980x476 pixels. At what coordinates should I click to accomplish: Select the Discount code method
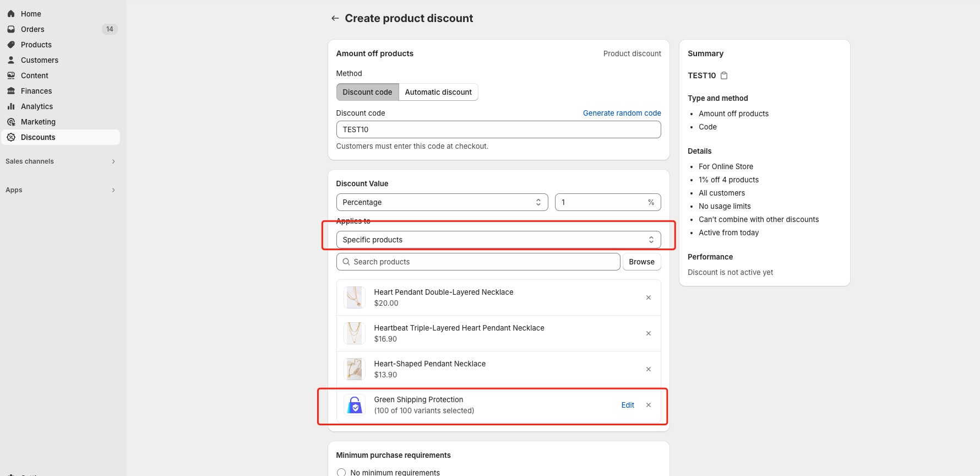click(367, 92)
